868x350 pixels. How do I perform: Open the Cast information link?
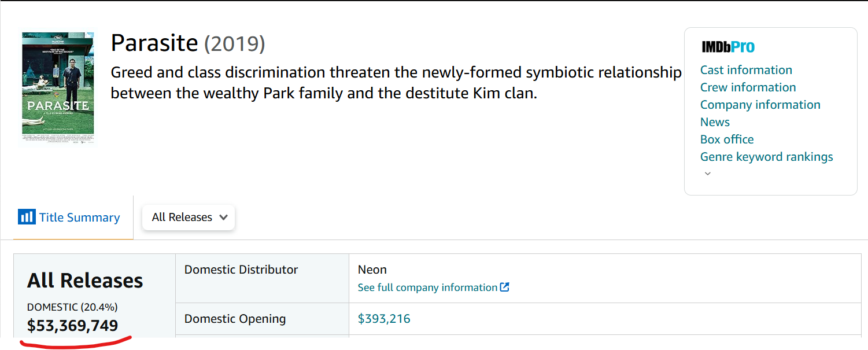[x=746, y=70]
